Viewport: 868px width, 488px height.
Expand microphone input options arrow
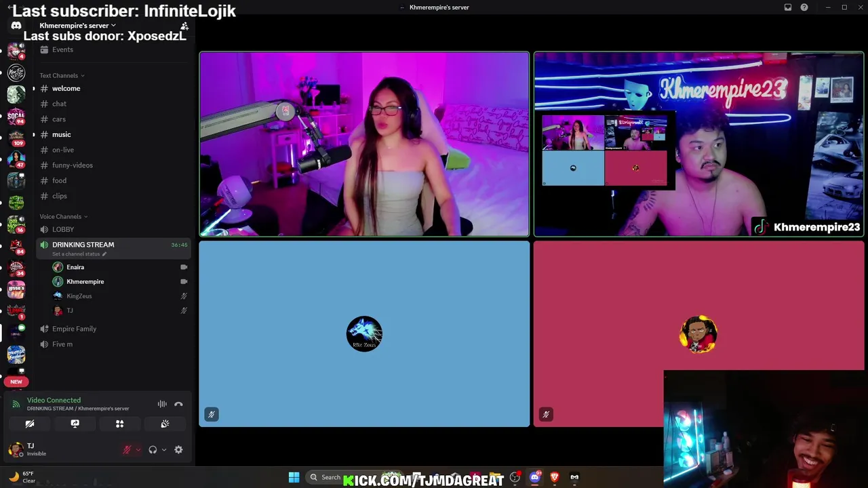pos(138,449)
